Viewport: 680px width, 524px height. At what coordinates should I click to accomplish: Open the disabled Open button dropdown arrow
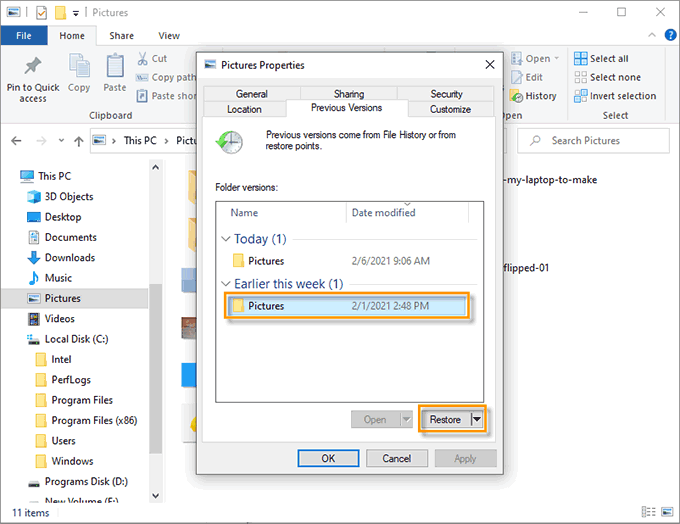click(x=406, y=419)
